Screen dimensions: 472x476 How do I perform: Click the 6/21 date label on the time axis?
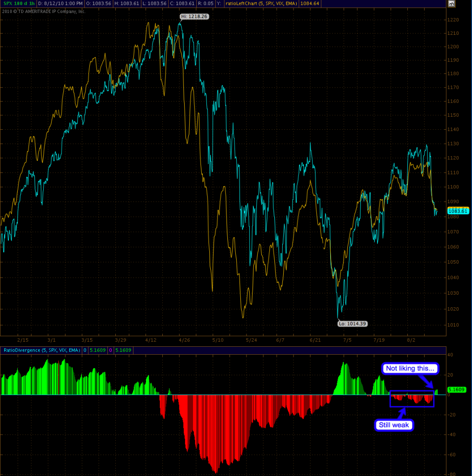point(315,340)
